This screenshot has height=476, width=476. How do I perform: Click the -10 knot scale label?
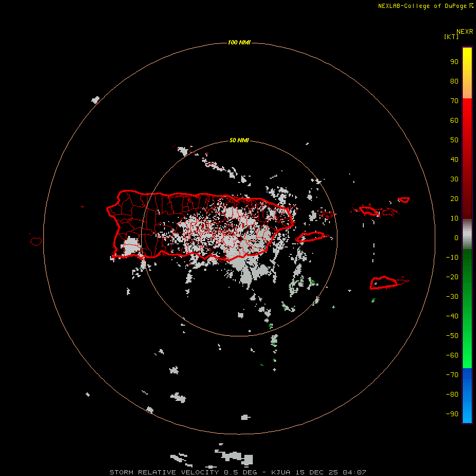452,258
